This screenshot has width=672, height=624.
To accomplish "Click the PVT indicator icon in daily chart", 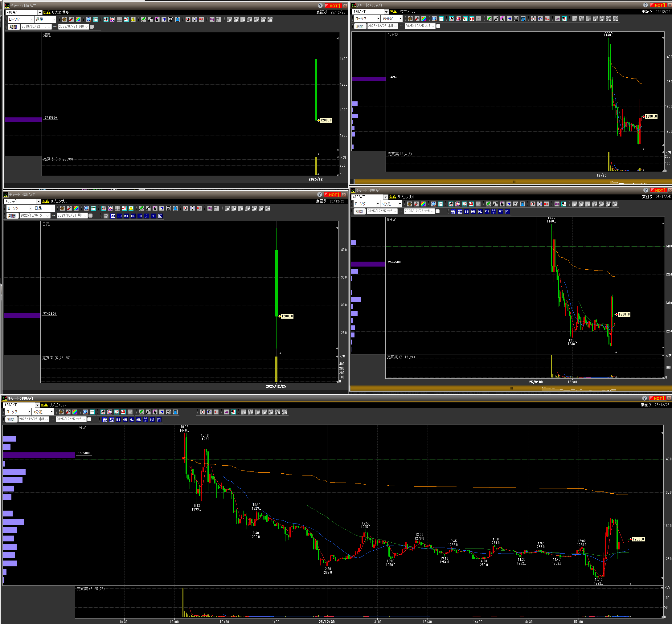I will (154, 216).
